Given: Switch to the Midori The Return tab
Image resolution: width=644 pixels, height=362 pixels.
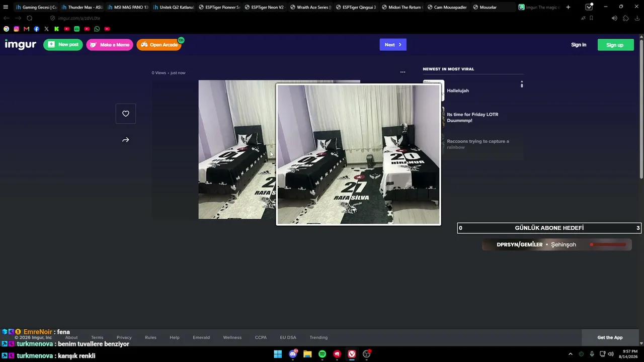Looking at the screenshot, I should (x=402, y=7).
